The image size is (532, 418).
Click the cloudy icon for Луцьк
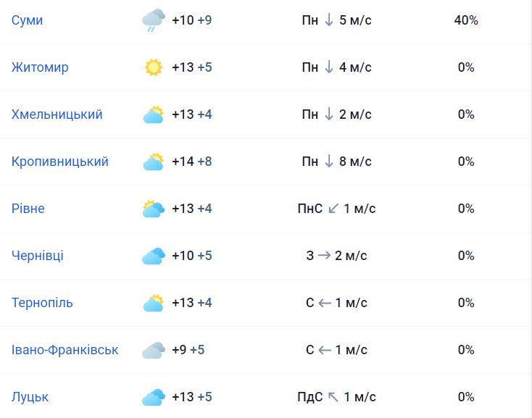pyautogui.click(x=154, y=397)
